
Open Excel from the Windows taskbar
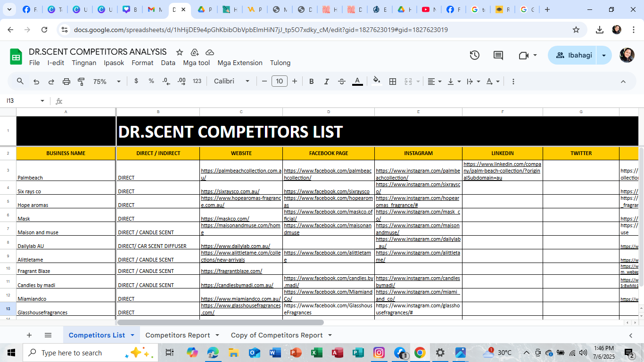(x=316, y=353)
